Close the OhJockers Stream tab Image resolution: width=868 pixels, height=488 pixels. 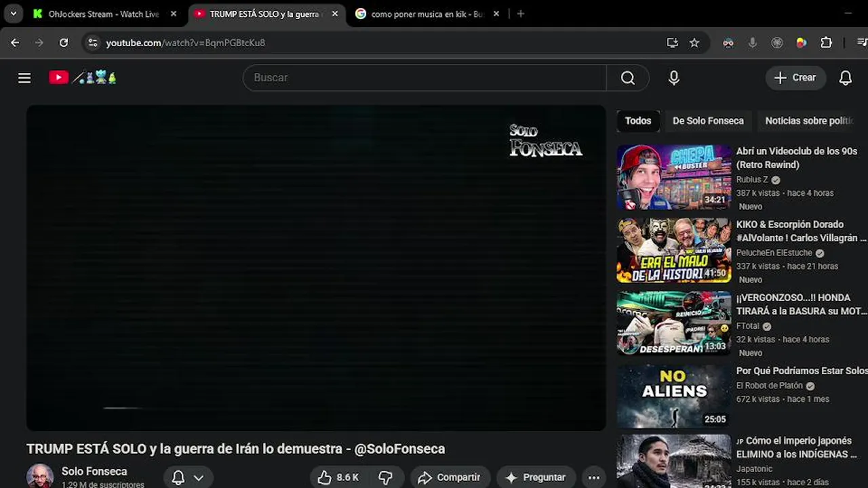(x=174, y=14)
